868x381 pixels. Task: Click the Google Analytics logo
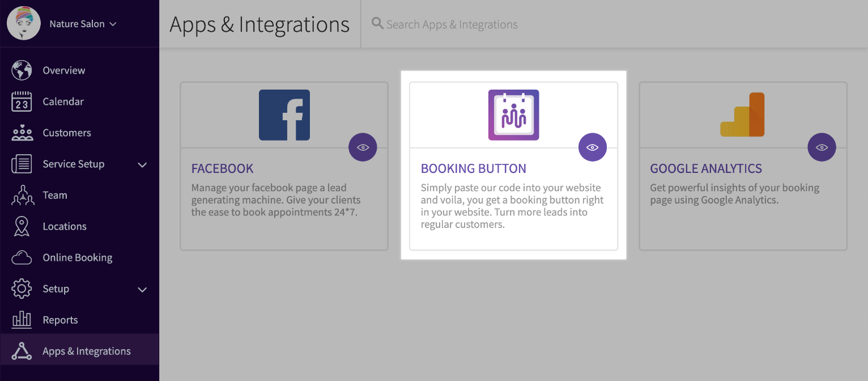tap(743, 115)
